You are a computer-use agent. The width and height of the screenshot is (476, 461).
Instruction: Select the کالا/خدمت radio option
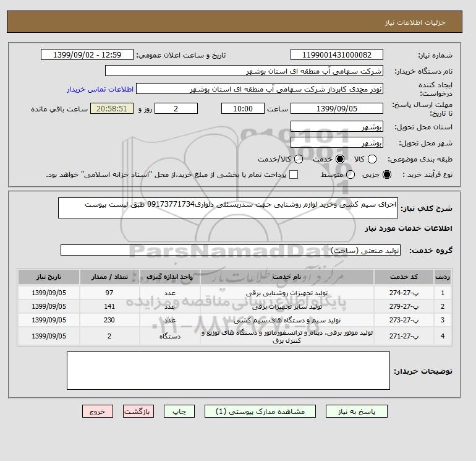coord(299,159)
